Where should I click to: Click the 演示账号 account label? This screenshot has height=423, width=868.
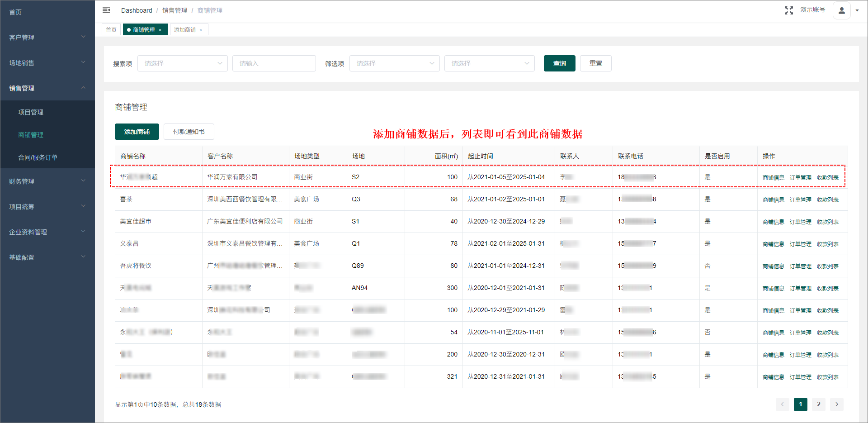coord(813,10)
